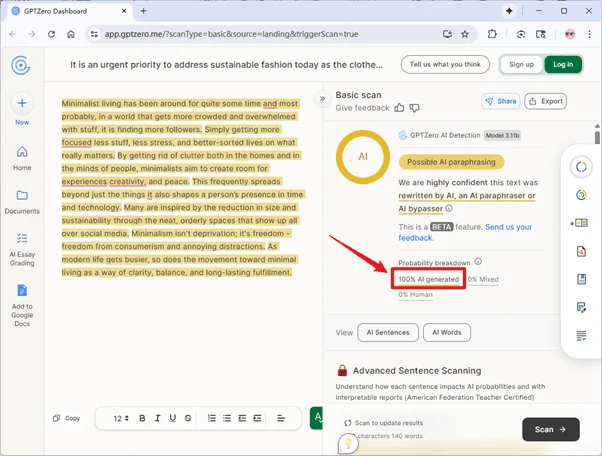Decrease paragraph indent
The width and height of the screenshot is (602, 456).
(x=242, y=418)
